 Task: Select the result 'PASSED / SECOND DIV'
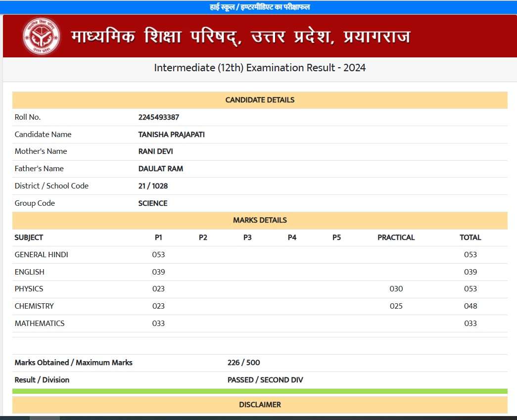pyautogui.click(x=265, y=380)
